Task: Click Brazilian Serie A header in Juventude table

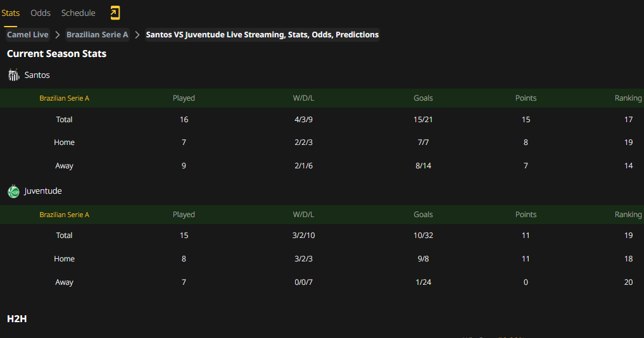Action: tap(64, 215)
